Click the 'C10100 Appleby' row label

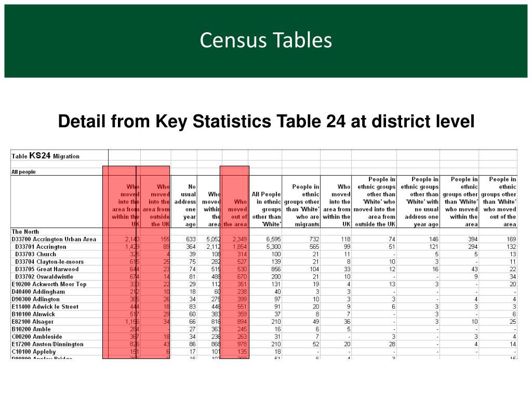point(34,352)
